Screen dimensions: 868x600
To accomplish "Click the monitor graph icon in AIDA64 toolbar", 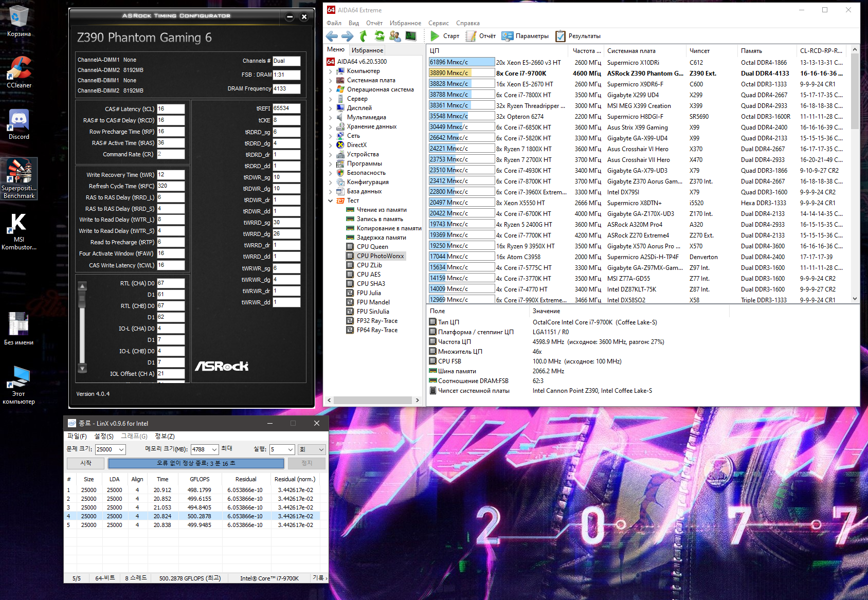I will tap(411, 36).
